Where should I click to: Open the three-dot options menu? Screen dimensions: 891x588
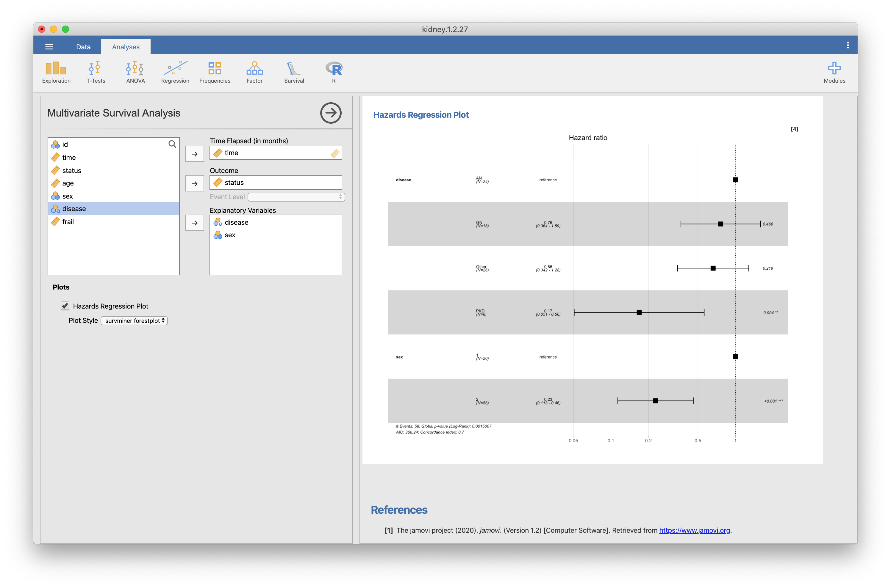click(x=848, y=45)
